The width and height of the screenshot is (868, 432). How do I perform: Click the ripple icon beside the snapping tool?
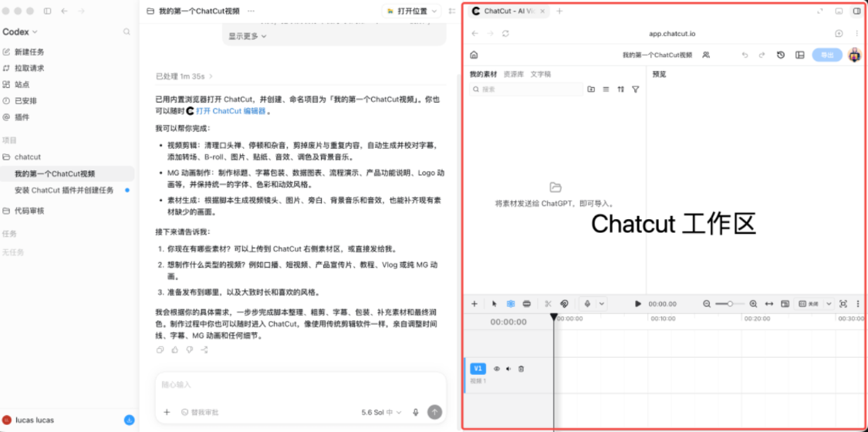pos(527,304)
